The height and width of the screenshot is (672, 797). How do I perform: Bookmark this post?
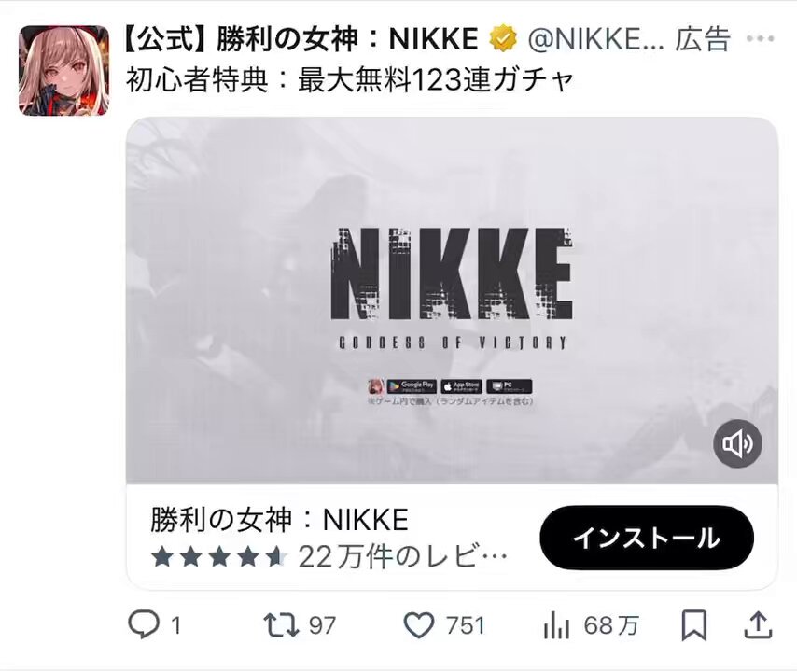click(x=693, y=625)
